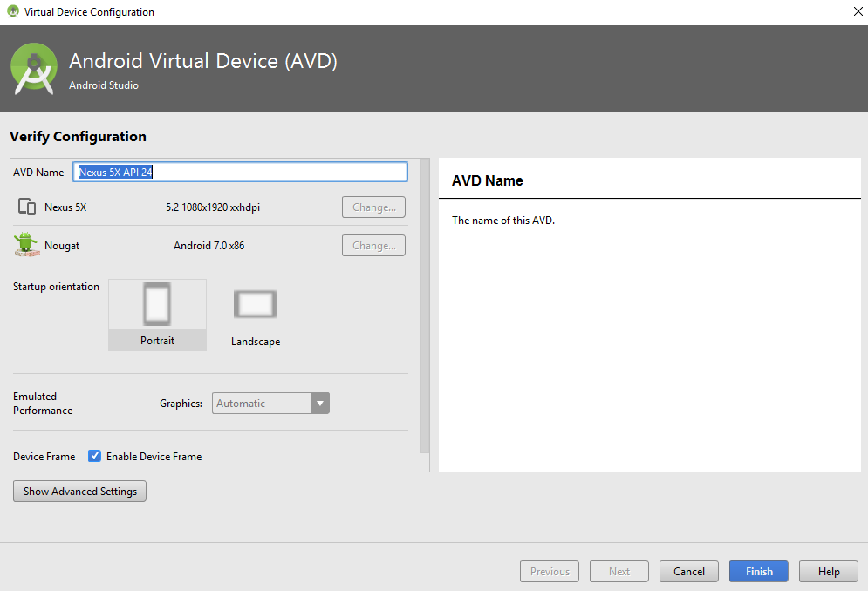Click the 'Device Frame' label
The width and height of the screenshot is (868, 591).
pyautogui.click(x=44, y=457)
